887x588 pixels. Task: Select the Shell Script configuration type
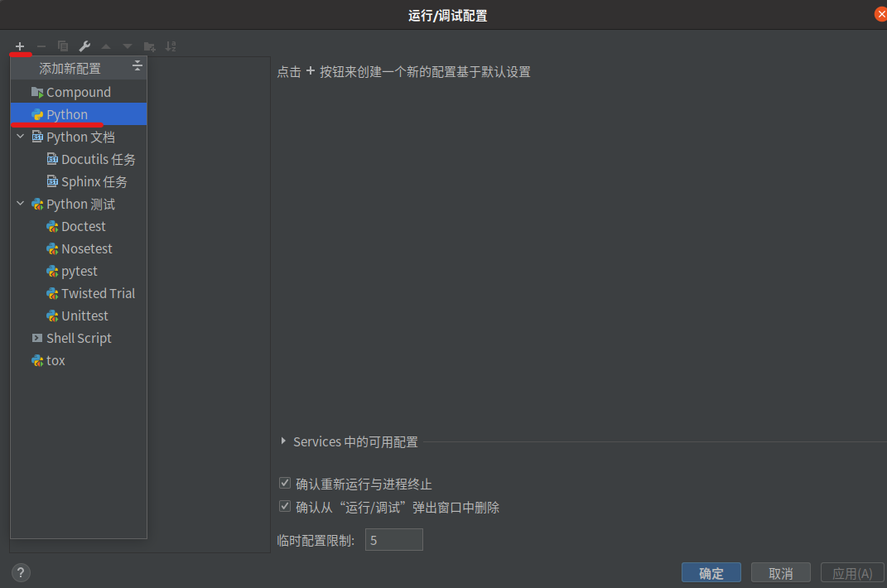point(80,338)
